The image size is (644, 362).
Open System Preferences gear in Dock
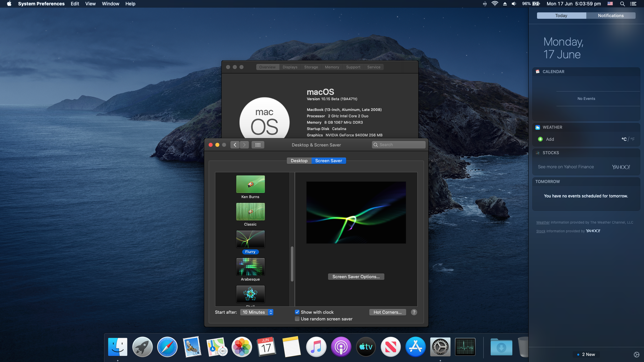(440, 347)
